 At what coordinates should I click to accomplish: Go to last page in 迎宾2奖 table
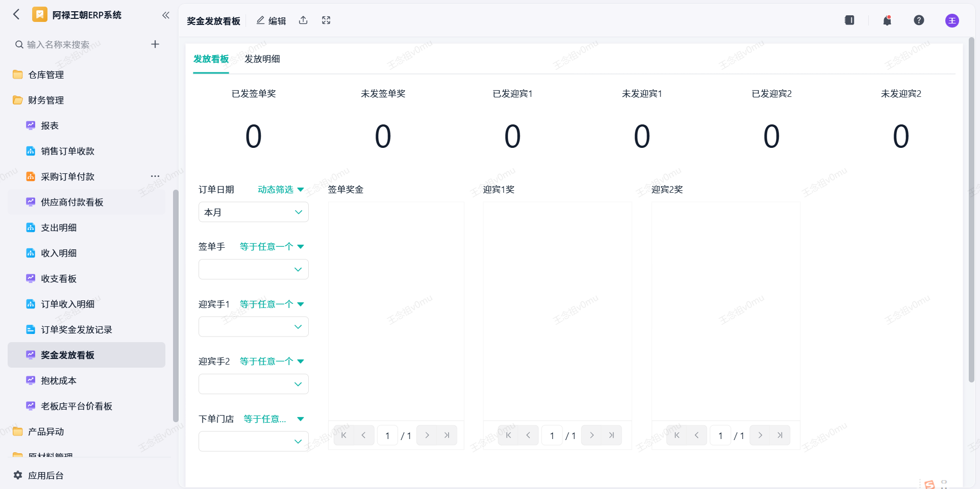(780, 435)
